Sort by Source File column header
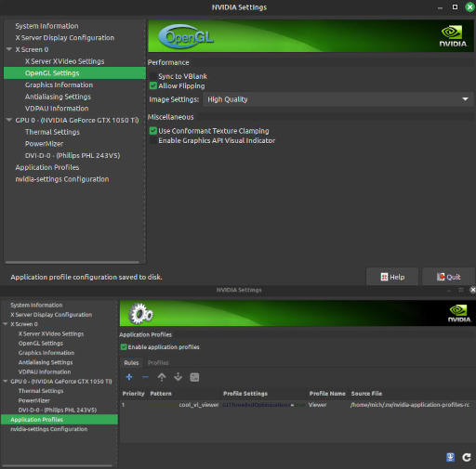This screenshot has height=469, width=476. click(366, 394)
